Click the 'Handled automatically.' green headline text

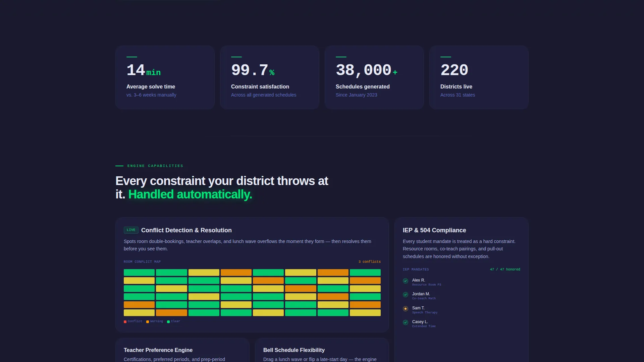click(190, 194)
